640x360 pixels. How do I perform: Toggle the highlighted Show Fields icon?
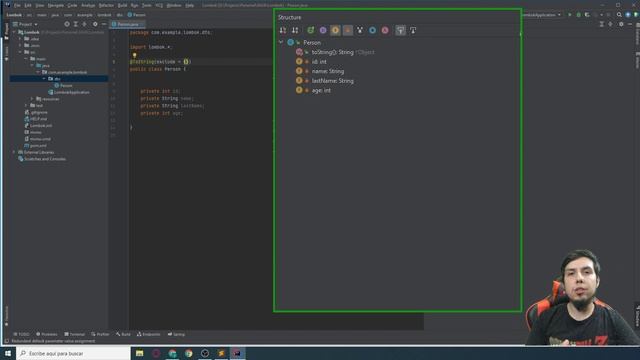[335, 30]
